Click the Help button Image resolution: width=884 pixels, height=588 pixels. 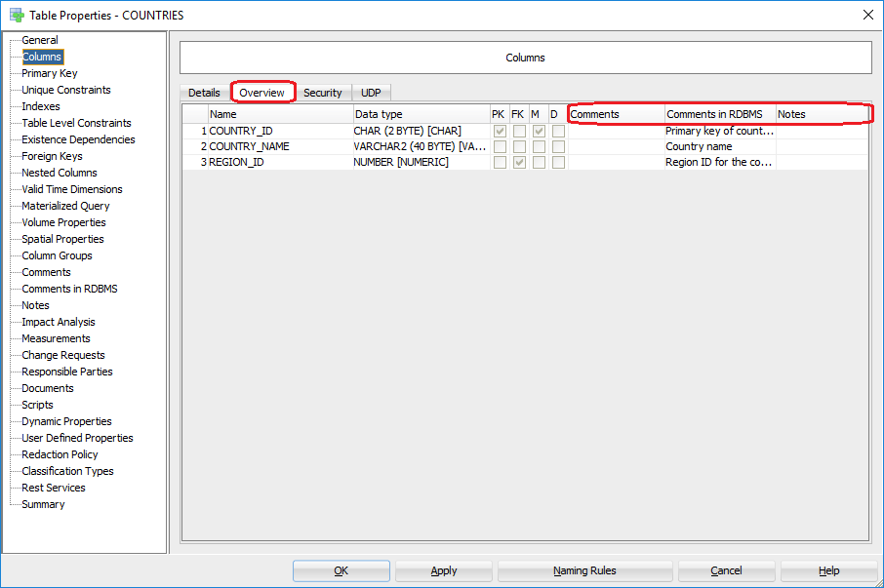point(828,570)
